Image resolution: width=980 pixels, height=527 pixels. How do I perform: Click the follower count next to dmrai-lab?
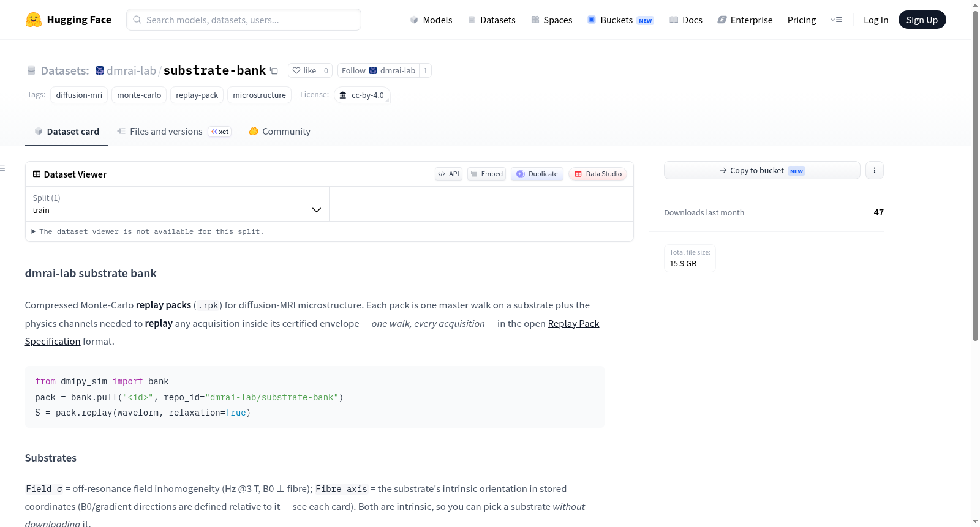[426, 70]
